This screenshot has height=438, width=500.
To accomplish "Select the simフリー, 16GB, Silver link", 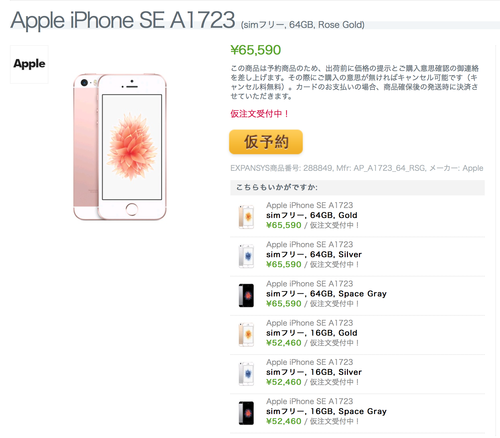I will (314, 372).
